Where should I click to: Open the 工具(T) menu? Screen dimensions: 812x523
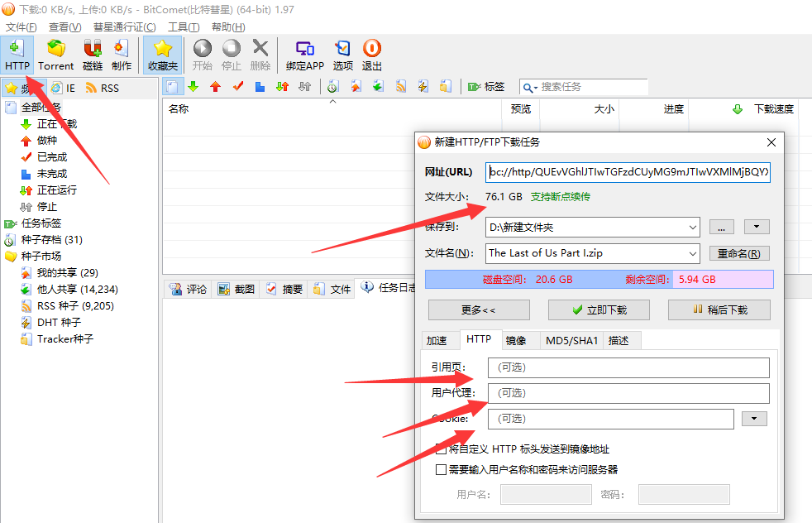click(184, 27)
